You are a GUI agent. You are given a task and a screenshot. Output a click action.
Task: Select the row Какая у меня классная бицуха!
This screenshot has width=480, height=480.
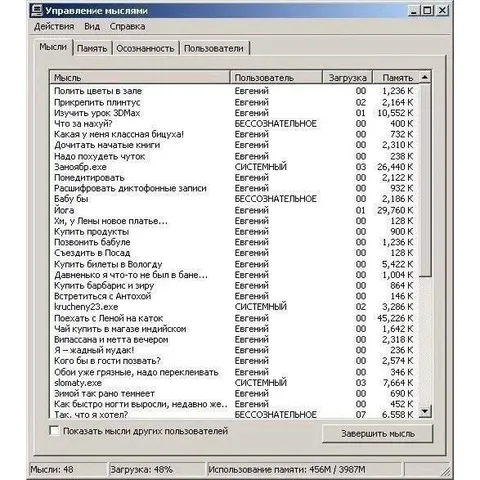click(233, 134)
